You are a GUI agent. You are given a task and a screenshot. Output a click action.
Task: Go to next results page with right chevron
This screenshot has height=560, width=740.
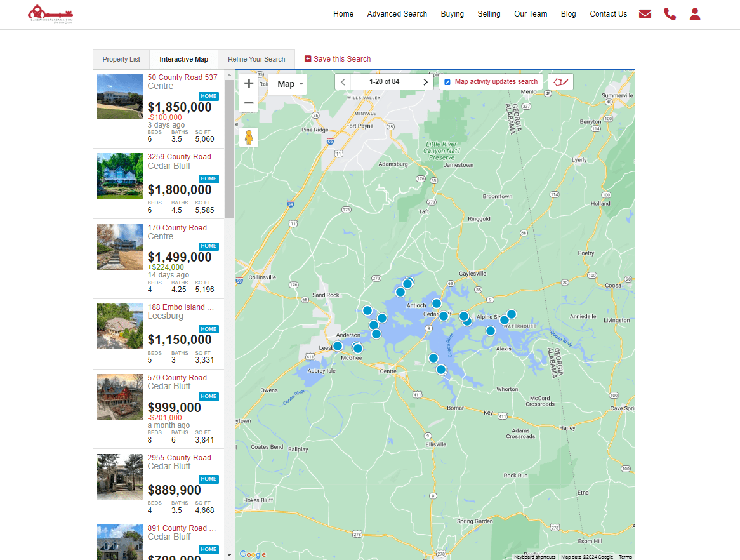coord(425,81)
